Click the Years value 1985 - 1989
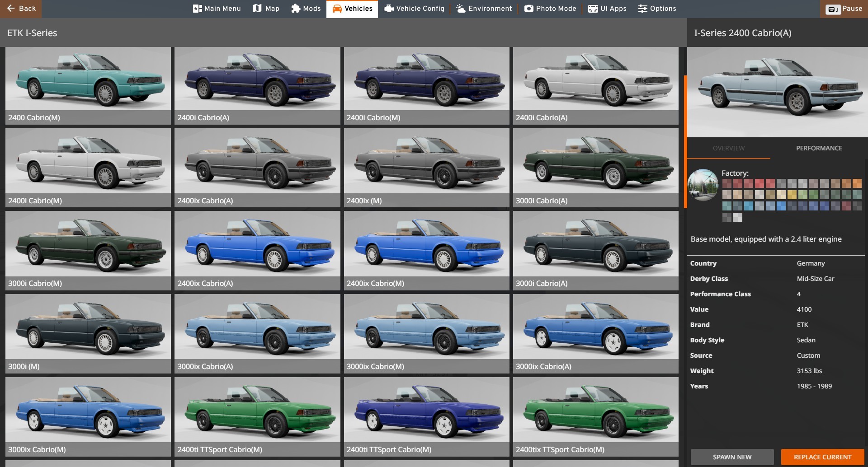868x467 pixels. pos(814,386)
